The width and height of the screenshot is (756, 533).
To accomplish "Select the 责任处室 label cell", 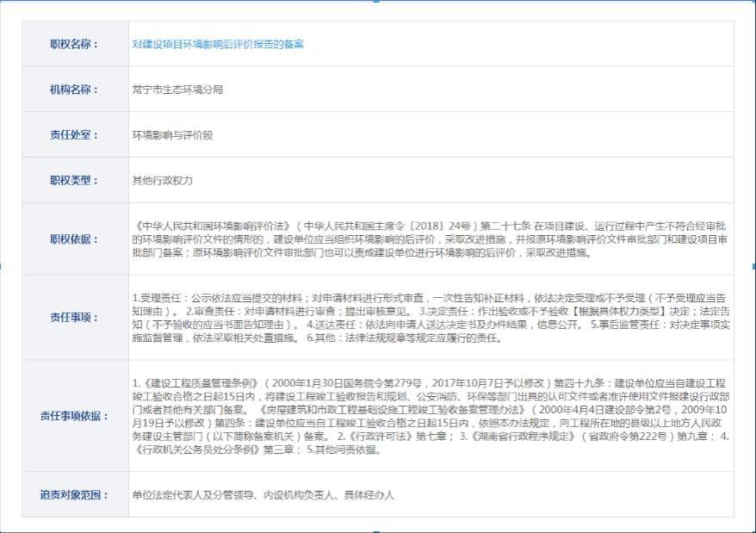I will tap(75, 135).
